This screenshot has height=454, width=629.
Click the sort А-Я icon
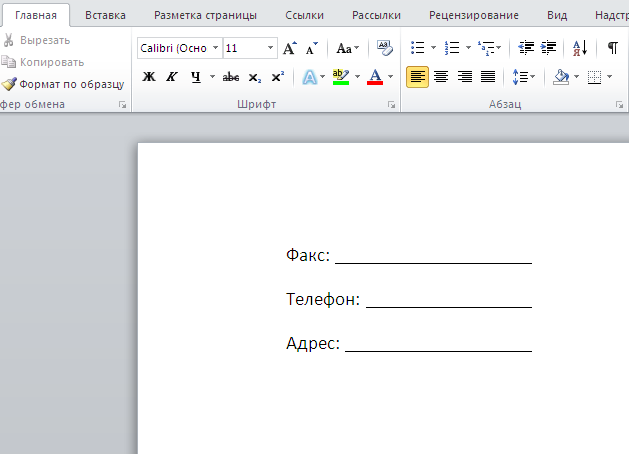coord(580,48)
